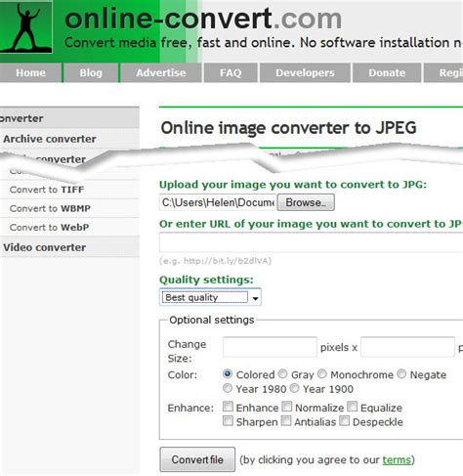Screen dimensions: 463x476
Task: Open the Home navigation tab
Action: (30, 72)
